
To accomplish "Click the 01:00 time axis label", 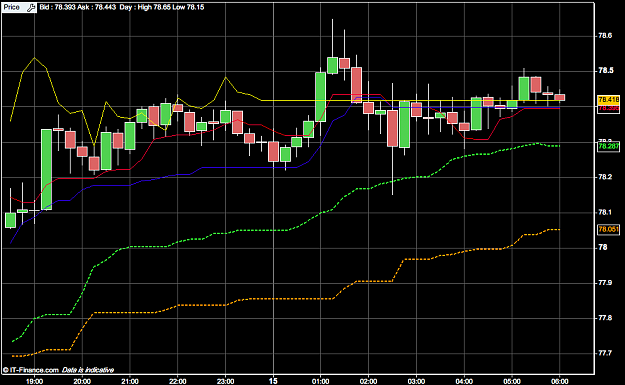I will (320, 381).
